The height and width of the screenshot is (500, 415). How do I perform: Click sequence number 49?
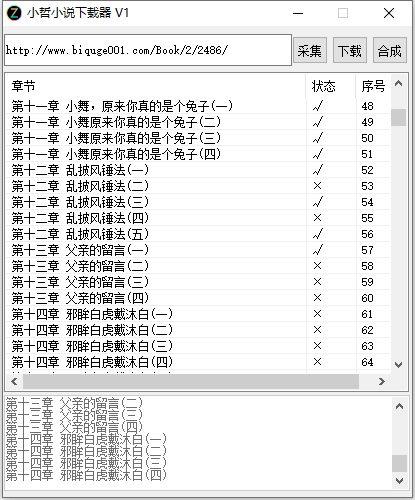(x=367, y=122)
